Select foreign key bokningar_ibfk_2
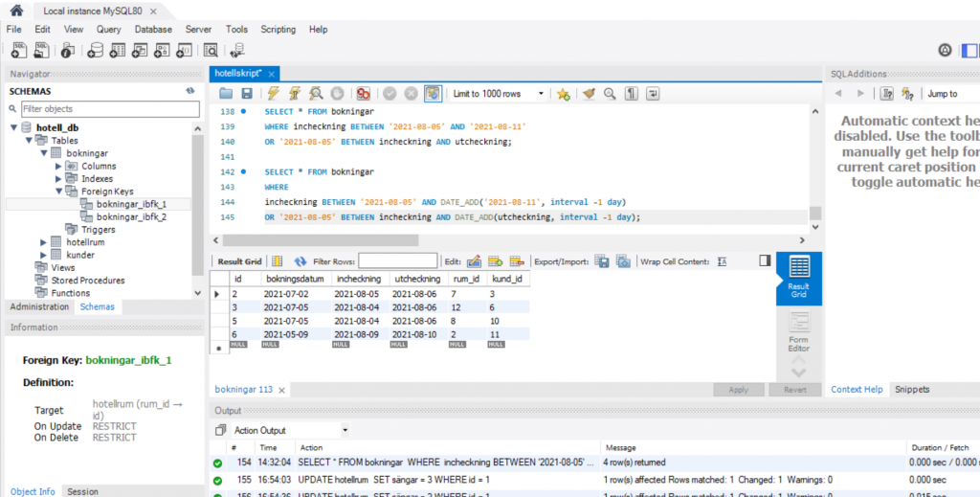Screen dimensions: 980x497 click(131, 217)
